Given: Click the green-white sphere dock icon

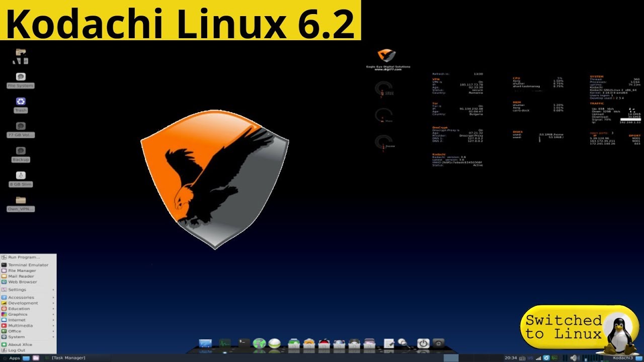Looking at the screenshot, I should [274, 344].
